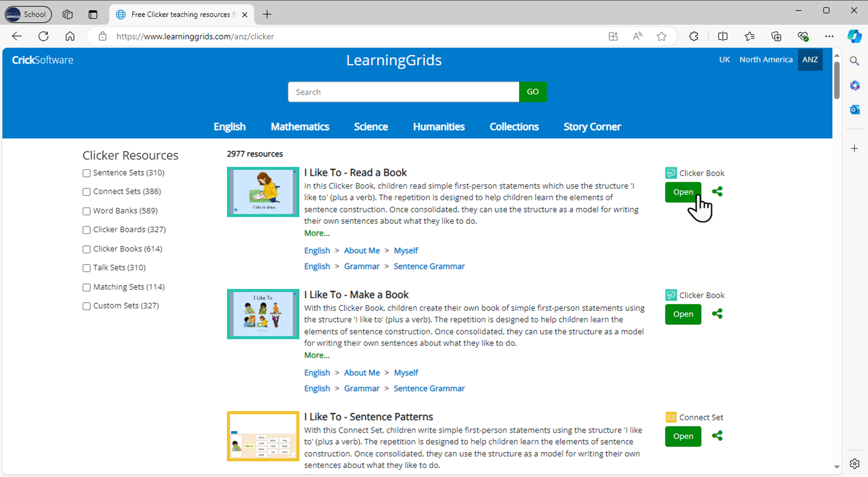Open Microsoft 365 sidebar icon
The height and width of the screenshot is (477, 868).
(855, 85)
